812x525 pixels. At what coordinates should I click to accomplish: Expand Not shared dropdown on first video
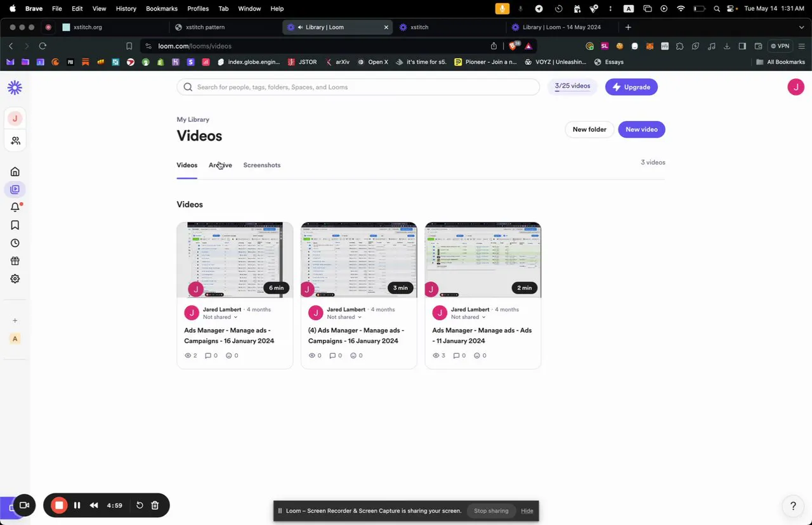point(220,317)
